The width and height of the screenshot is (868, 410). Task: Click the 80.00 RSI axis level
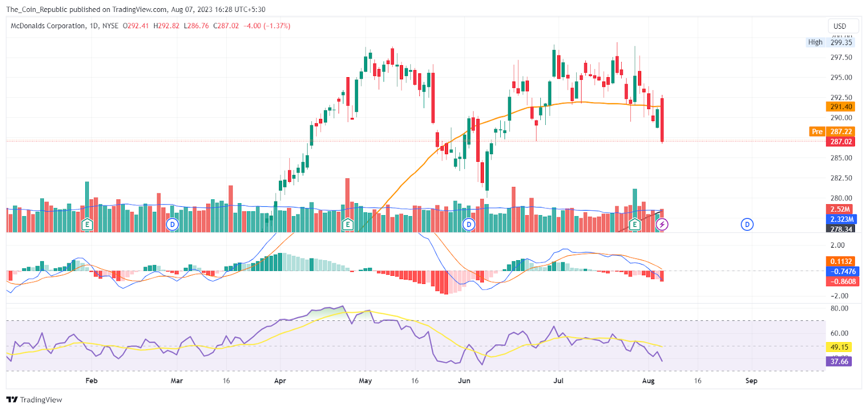[x=839, y=308]
